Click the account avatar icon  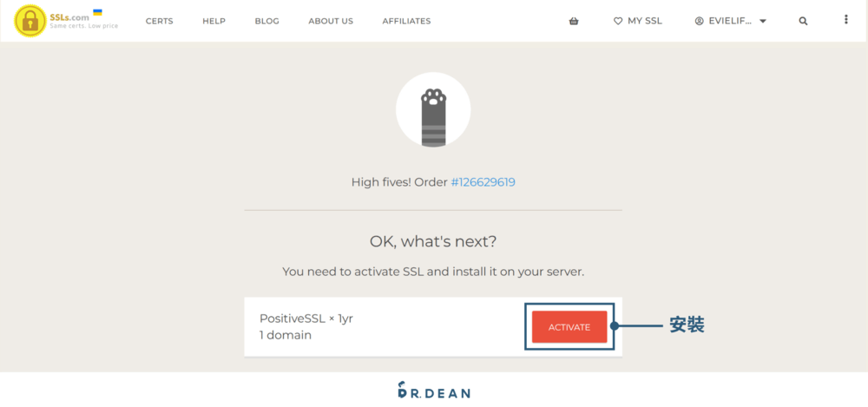699,21
